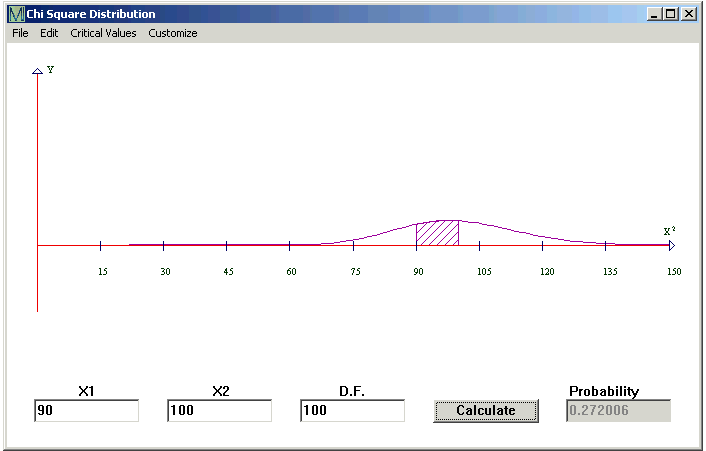Click the D.F. field label
Viewport: 706px width, 451px height.
pyautogui.click(x=352, y=391)
